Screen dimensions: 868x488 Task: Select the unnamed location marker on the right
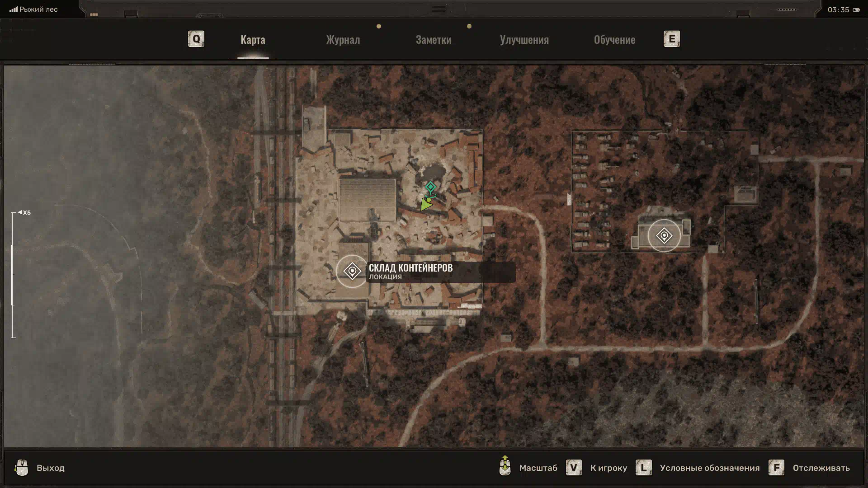pyautogui.click(x=664, y=236)
